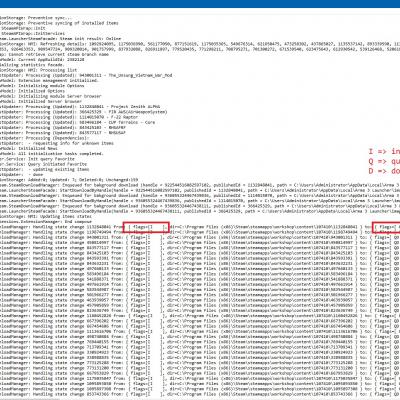Screen dimensions: 400x400
Task: Select the 'Initialized Server browser' line
Action: tap(41, 101)
